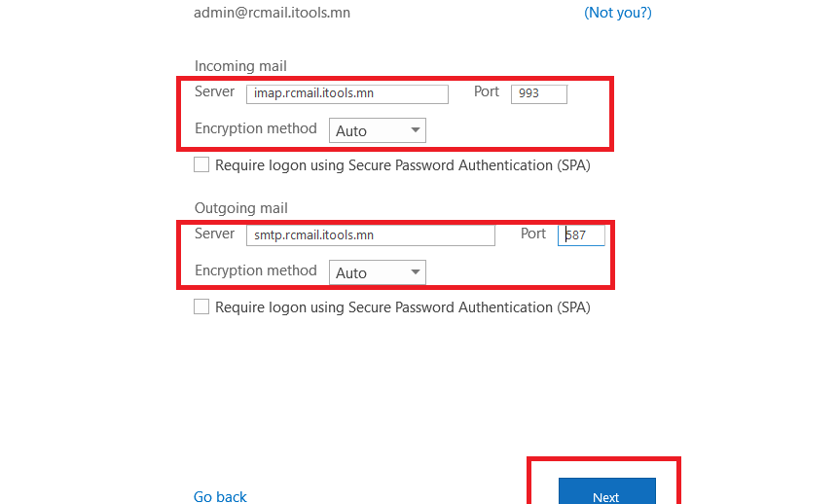
Task: Enable SPA logon for outgoing mail
Action: pyautogui.click(x=201, y=306)
